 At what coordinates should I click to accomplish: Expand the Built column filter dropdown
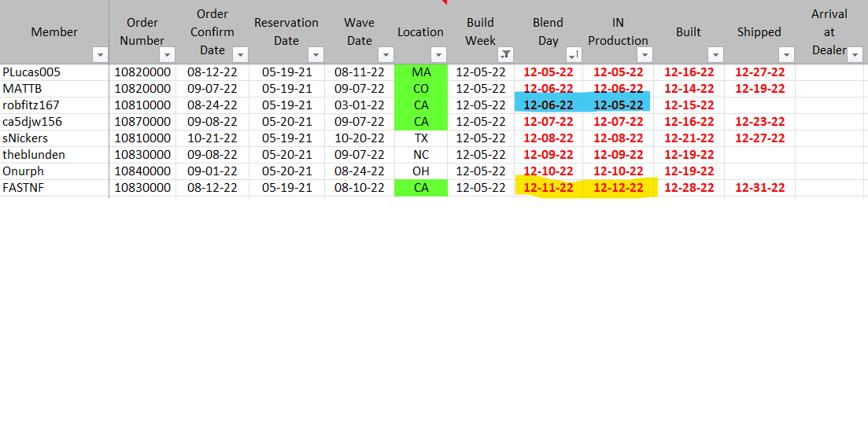point(715,55)
